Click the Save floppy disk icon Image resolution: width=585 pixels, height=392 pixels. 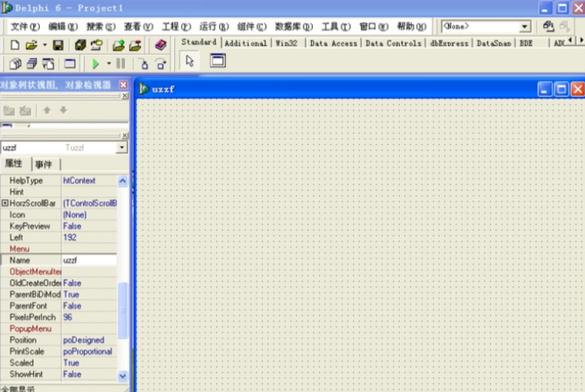(x=58, y=45)
